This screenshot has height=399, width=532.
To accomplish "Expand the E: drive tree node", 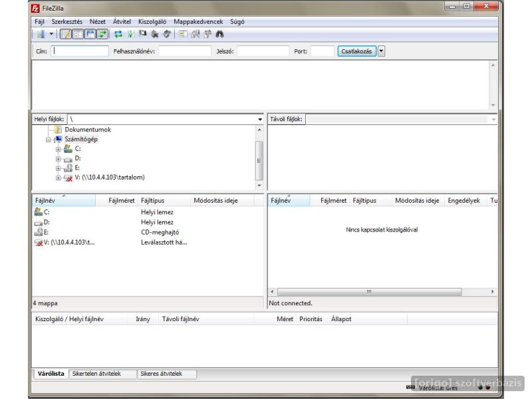I will click(x=58, y=168).
